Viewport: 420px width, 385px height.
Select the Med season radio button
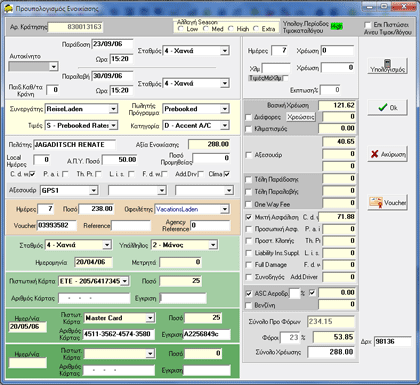[206, 29]
